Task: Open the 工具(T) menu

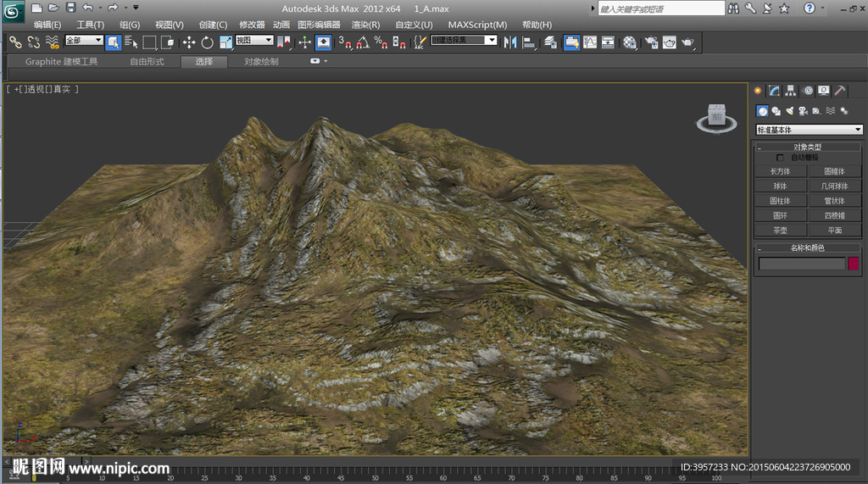Action: 90,25
